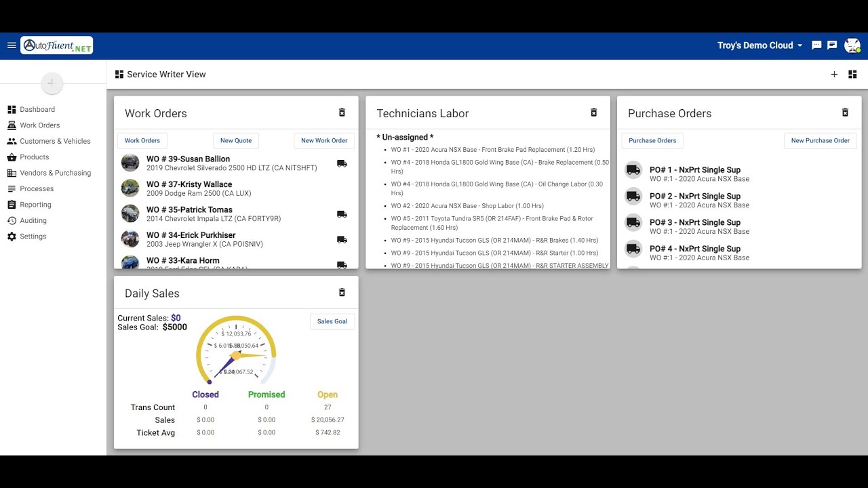Click the Open column header in Daily Sales
This screenshot has height=488, width=868.
pyautogui.click(x=328, y=394)
